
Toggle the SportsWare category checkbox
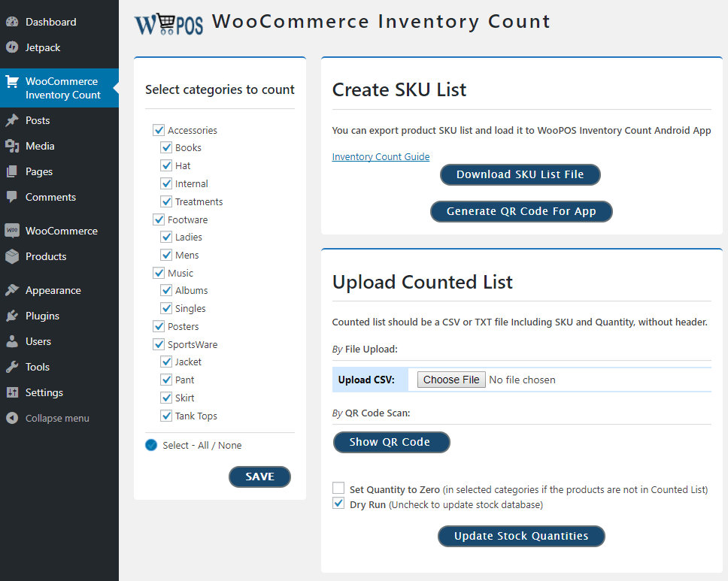pos(159,344)
